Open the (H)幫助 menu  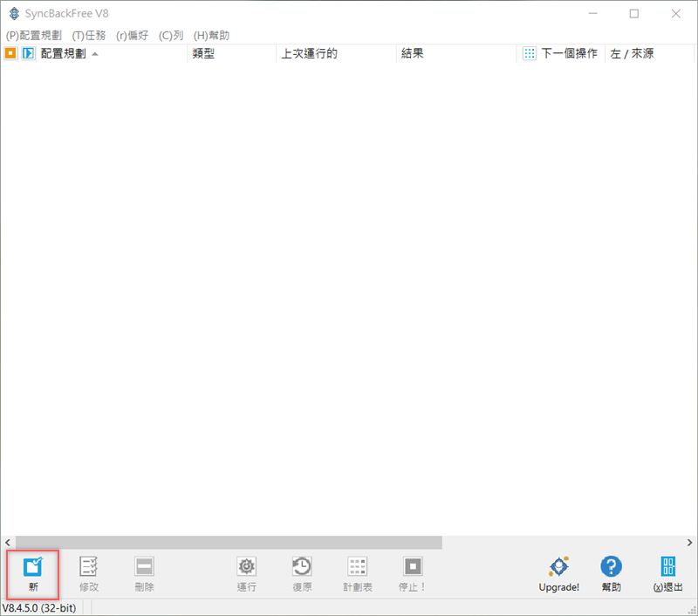click(x=211, y=35)
